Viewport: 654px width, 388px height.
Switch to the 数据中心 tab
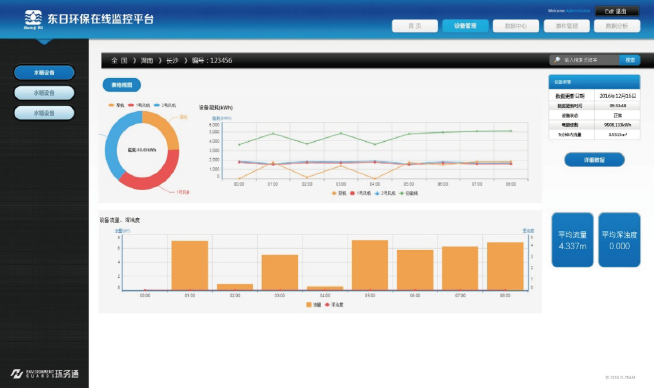(516, 26)
